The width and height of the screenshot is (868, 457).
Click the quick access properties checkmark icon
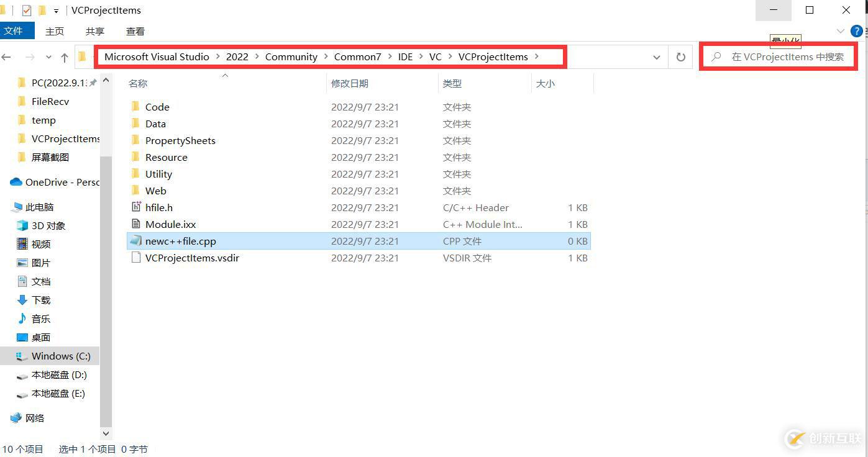point(26,10)
